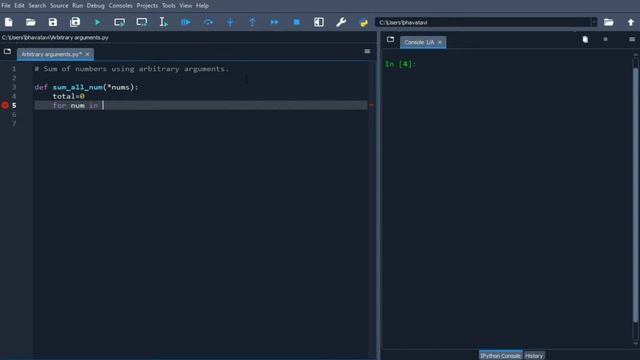This screenshot has width=640, height=360.
Task: Save all files with the toolbar icon
Action: coord(75,22)
